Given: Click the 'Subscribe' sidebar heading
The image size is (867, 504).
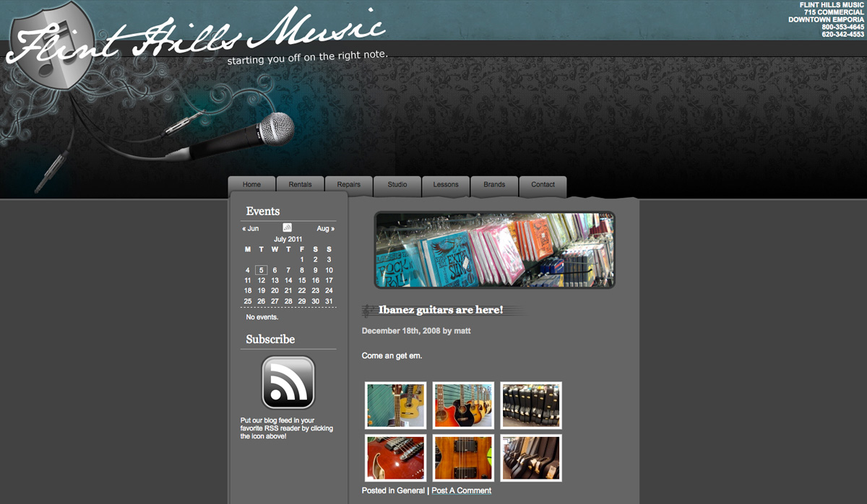Looking at the screenshot, I should point(270,339).
